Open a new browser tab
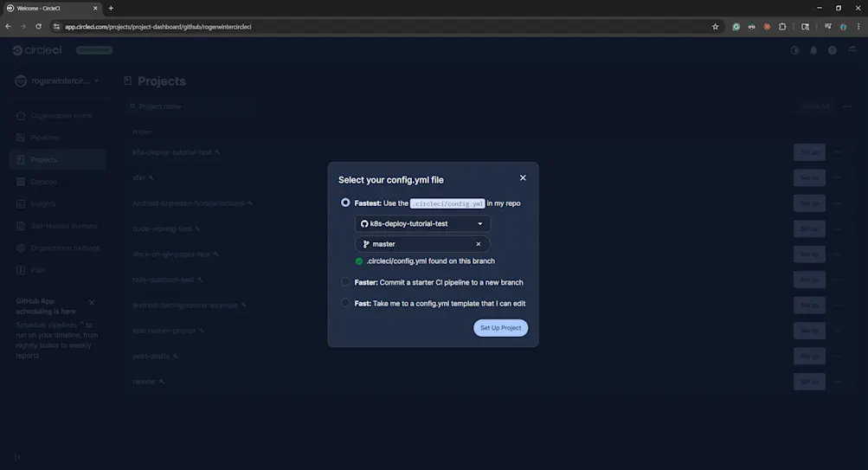Image resolution: width=868 pixels, height=470 pixels. pyautogui.click(x=111, y=9)
